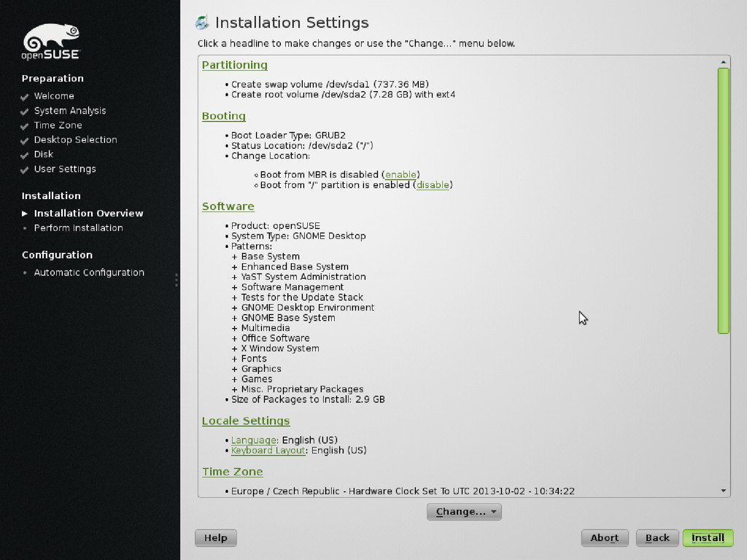The width and height of the screenshot is (747, 560).
Task: Click the Installation Settings title icon
Action: [x=203, y=23]
